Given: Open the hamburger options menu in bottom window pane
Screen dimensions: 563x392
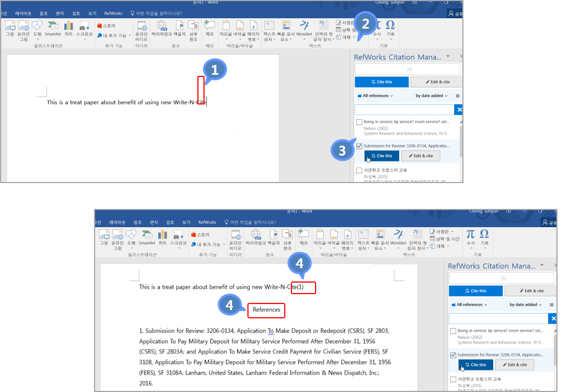Looking at the screenshot, I should [x=551, y=305].
